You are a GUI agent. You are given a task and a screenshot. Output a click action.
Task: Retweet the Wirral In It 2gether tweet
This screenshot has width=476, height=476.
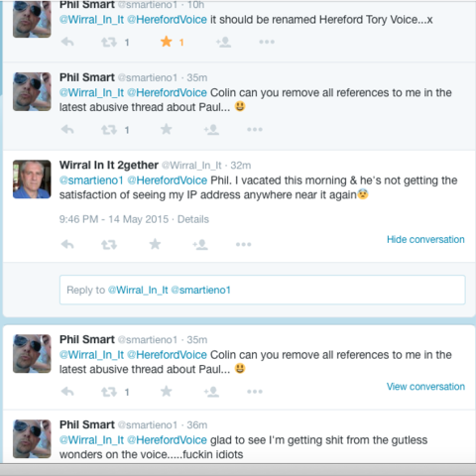pyautogui.click(x=109, y=245)
